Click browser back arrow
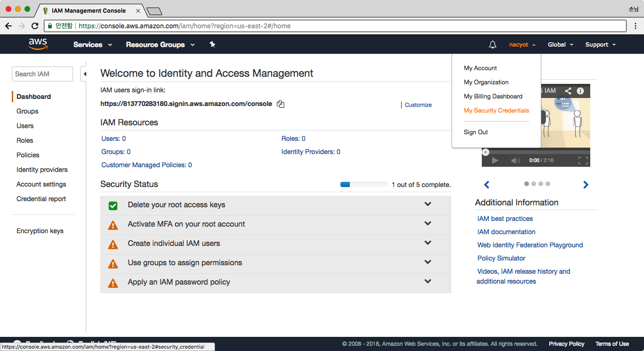This screenshot has width=644, height=351. point(8,25)
